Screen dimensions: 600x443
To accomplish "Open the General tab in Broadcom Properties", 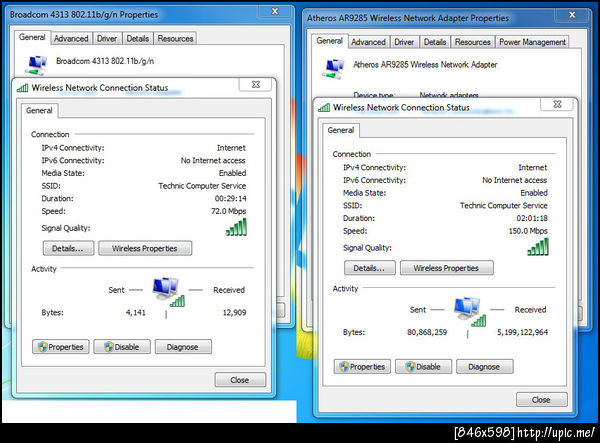I will 32,37.
